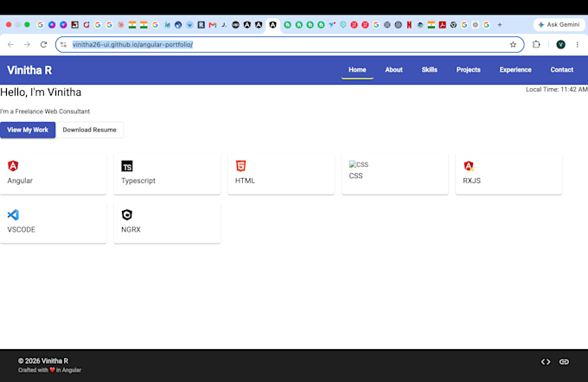Click the NGRX shield icon
The image size is (588, 382).
pos(127,215)
